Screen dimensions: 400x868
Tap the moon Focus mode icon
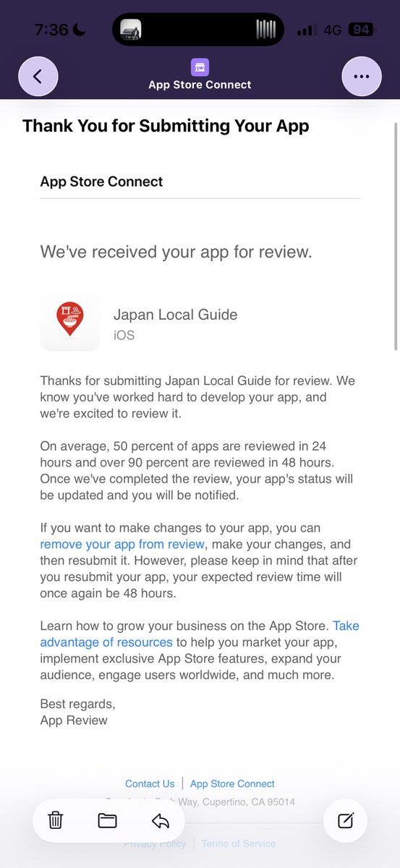(80, 30)
